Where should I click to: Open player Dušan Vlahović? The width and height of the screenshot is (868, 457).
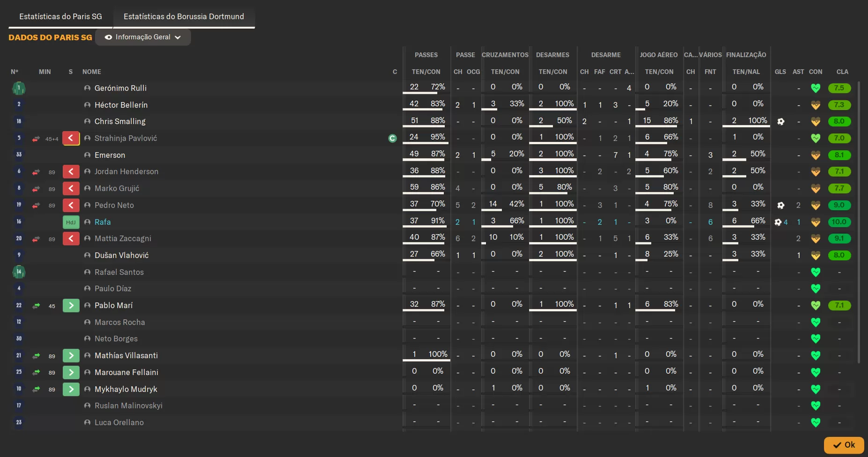click(122, 255)
